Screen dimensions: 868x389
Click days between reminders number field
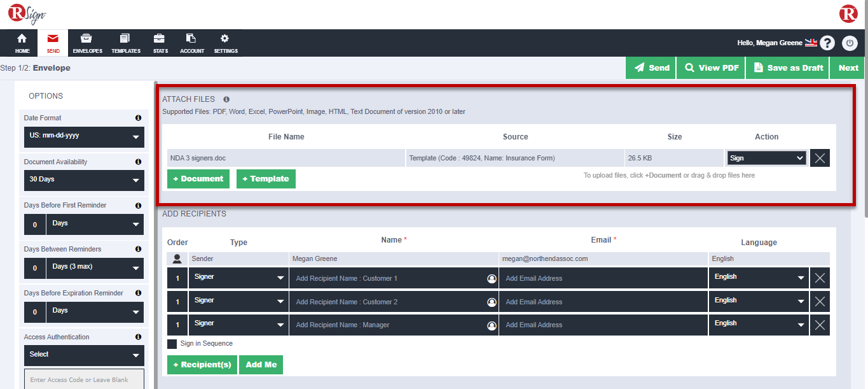tap(35, 268)
